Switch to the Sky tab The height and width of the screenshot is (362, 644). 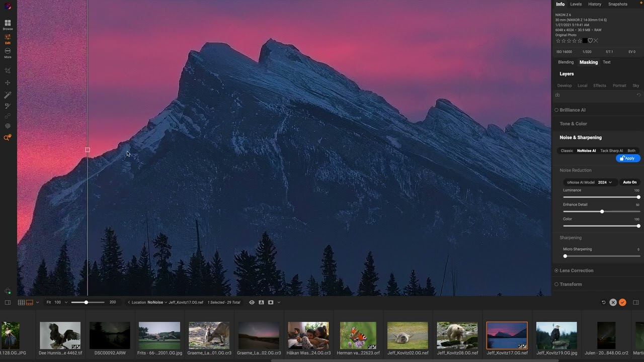636,85
